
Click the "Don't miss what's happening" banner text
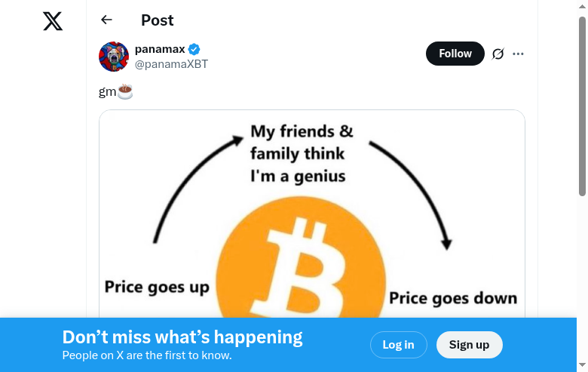click(182, 337)
